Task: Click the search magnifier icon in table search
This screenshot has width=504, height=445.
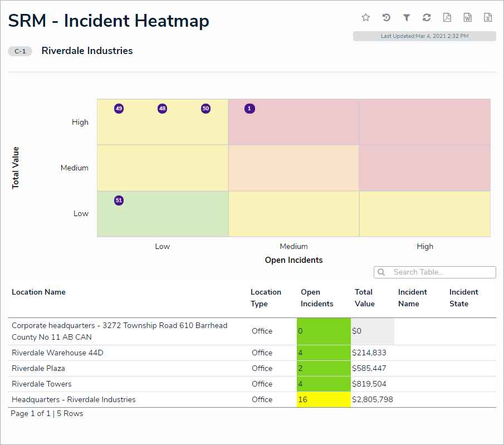Action: [381, 272]
